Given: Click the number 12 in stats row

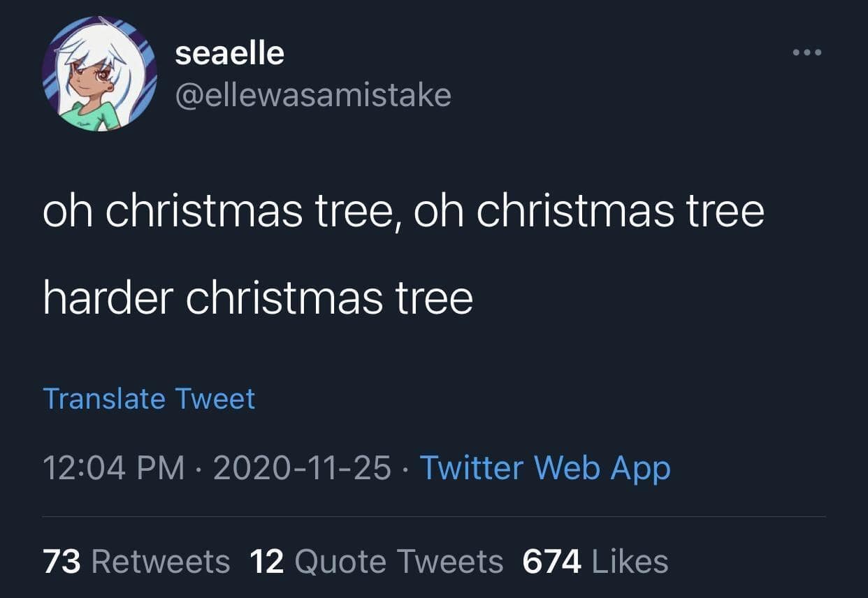Looking at the screenshot, I should tap(266, 561).
